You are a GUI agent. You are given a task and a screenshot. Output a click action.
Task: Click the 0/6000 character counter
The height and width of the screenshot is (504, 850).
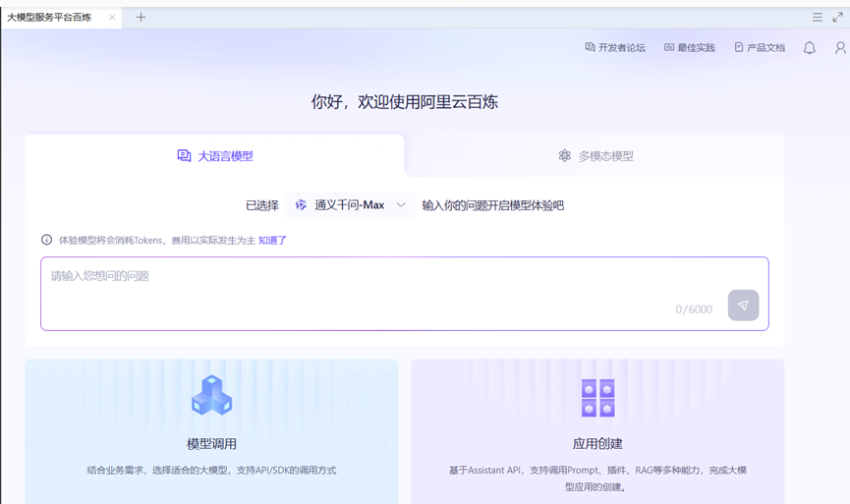(694, 309)
